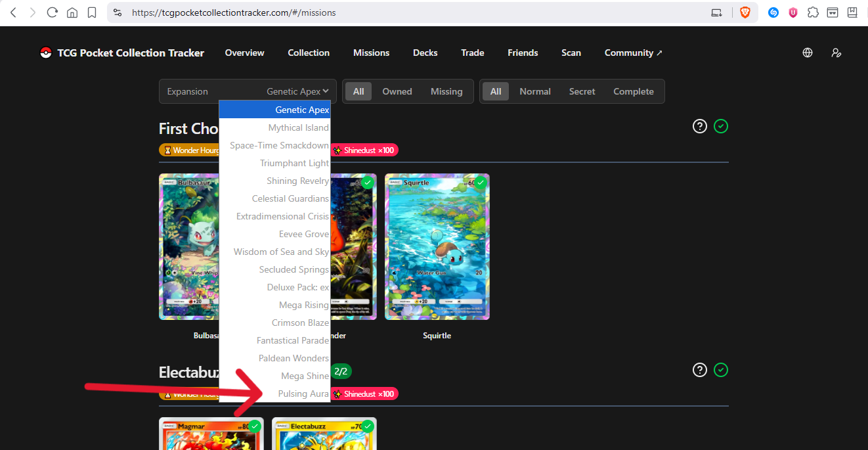The image size is (868, 450).
Task: Open the Scan tab
Action: coord(571,53)
